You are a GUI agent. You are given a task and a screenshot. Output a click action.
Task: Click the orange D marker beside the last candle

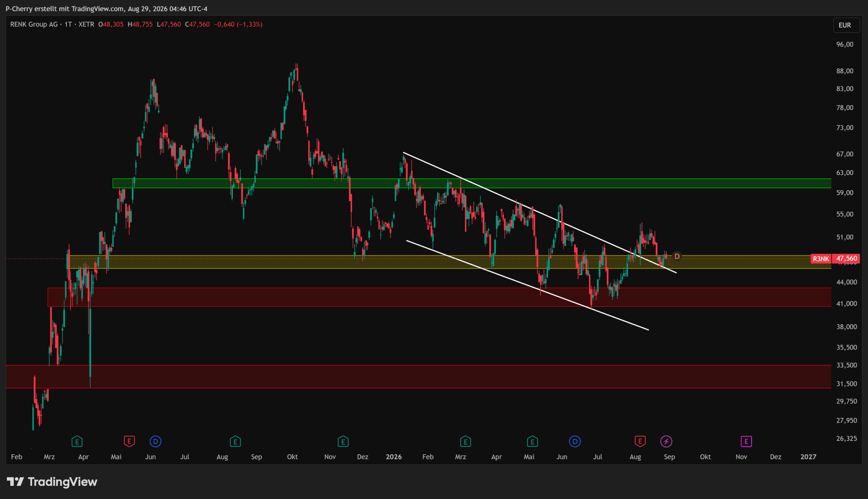pos(677,256)
